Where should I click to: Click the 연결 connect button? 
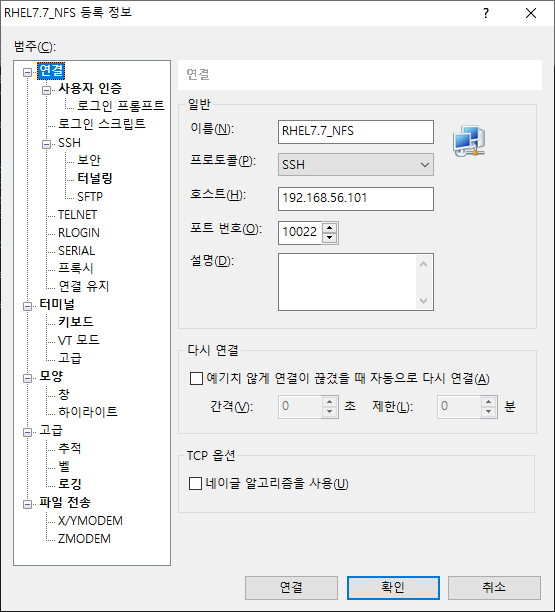pos(291,587)
